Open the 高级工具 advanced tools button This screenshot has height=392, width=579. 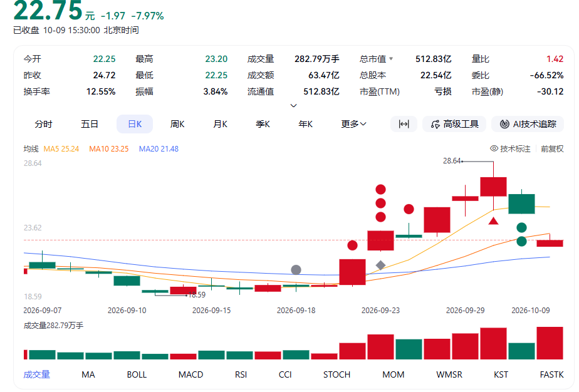454,124
